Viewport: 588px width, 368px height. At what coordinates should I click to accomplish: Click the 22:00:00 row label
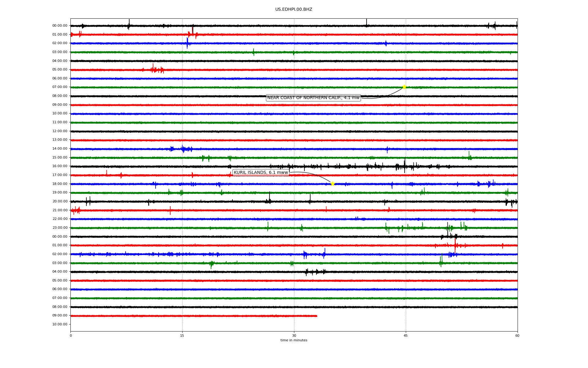coord(60,219)
